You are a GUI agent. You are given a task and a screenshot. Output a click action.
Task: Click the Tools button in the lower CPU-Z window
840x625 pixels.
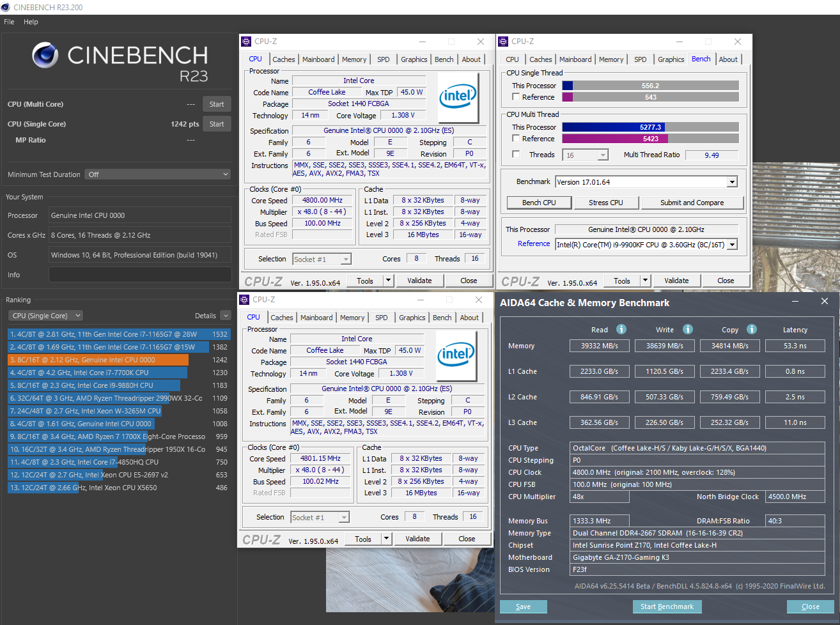tap(363, 539)
